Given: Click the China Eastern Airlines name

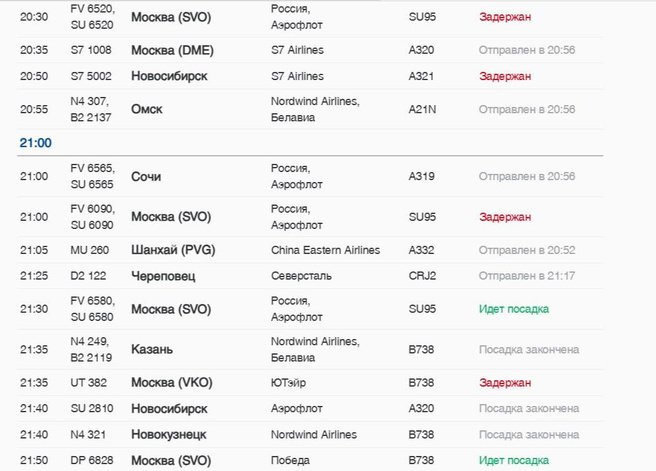Looking at the screenshot, I should pos(327,250).
